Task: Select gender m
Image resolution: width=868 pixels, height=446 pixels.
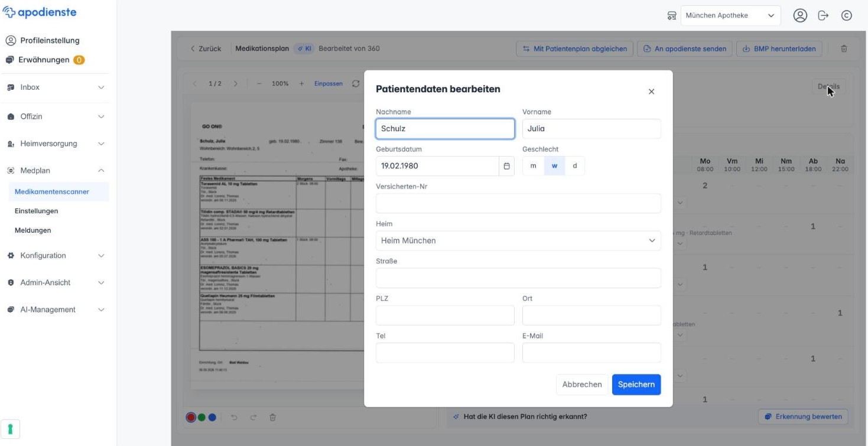Action: click(533, 166)
